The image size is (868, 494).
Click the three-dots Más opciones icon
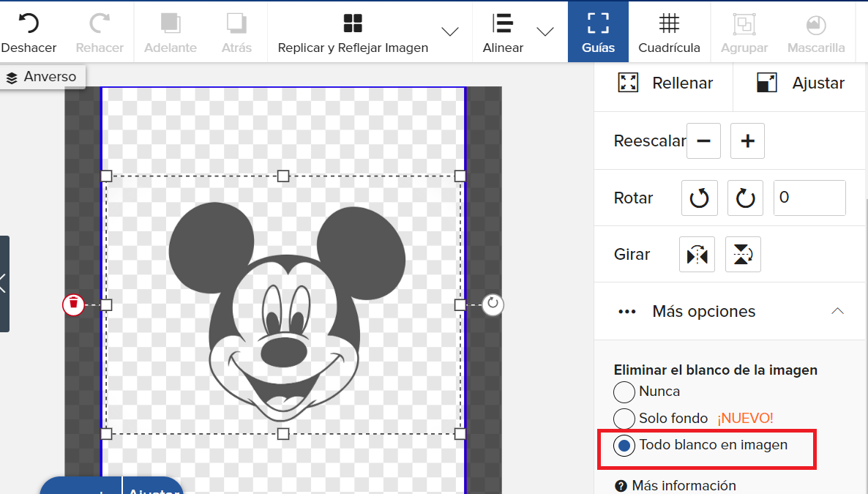coord(626,312)
